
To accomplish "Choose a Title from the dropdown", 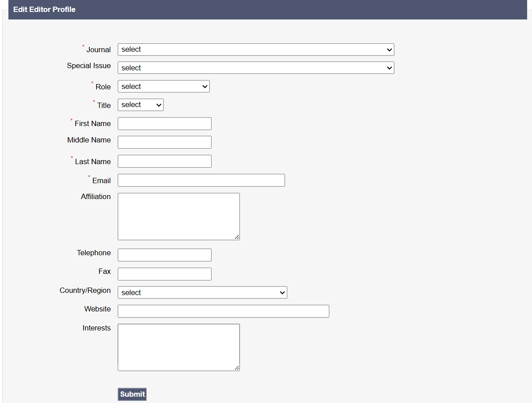I will tap(140, 105).
